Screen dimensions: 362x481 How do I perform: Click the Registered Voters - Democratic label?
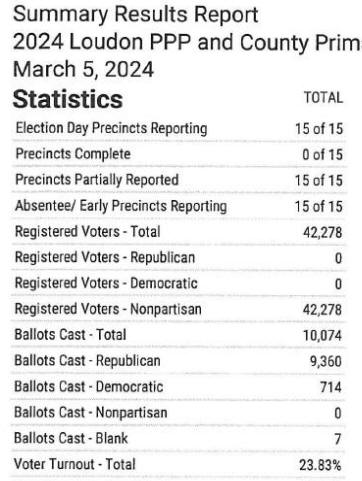click(106, 283)
